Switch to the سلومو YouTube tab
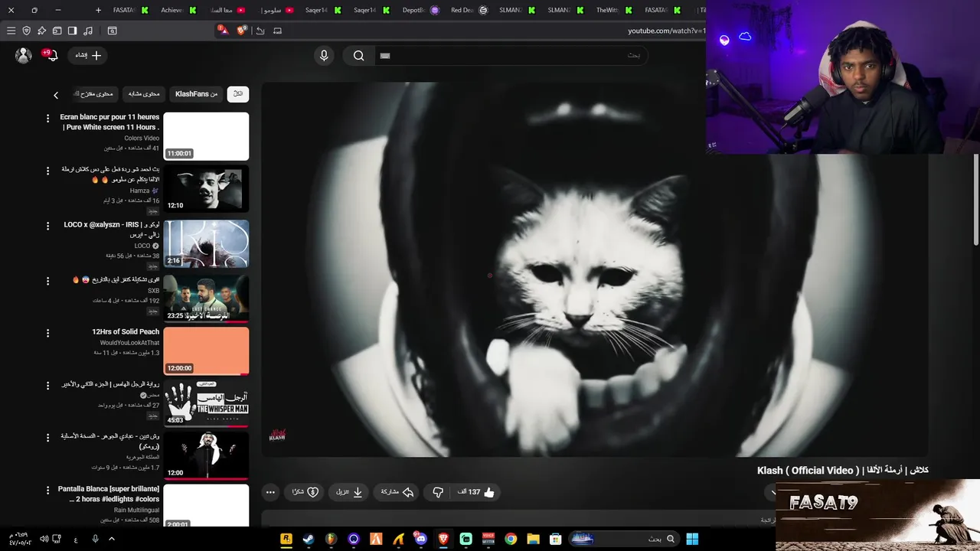Screen dimensions: 980x551 (x=277, y=10)
